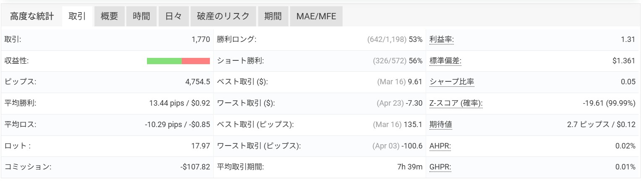Click the 取引 total value 1,770
Image resolution: width=644 pixels, height=182 pixels.
pos(200,40)
